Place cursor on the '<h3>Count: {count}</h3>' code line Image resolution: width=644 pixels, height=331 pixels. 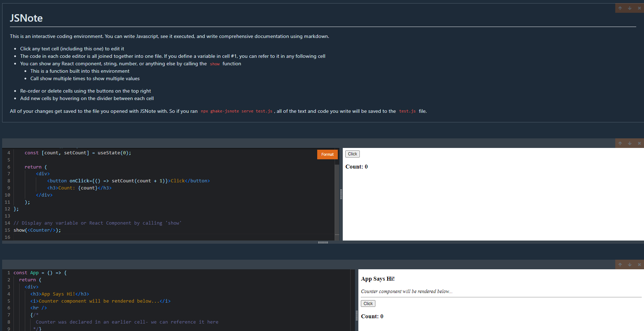pyautogui.click(x=79, y=188)
